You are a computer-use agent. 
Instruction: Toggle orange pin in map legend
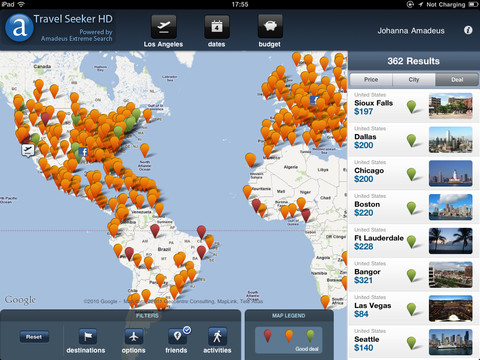[x=289, y=336]
